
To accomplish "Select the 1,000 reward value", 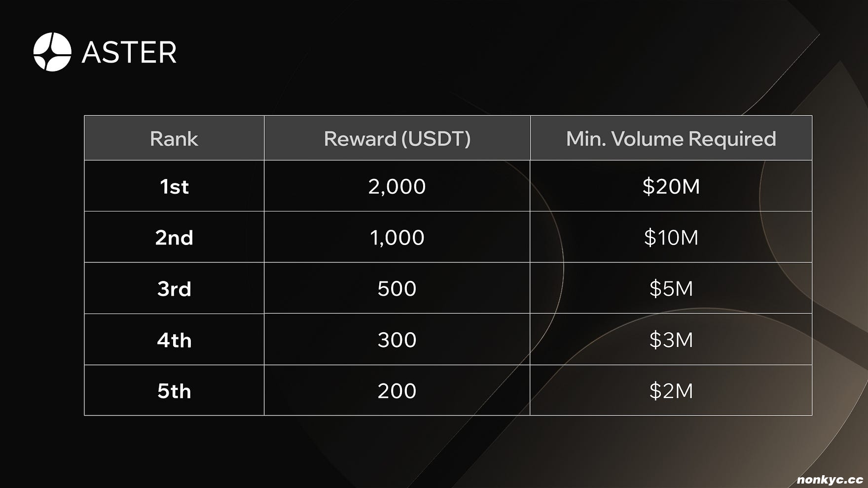I will [x=397, y=238].
